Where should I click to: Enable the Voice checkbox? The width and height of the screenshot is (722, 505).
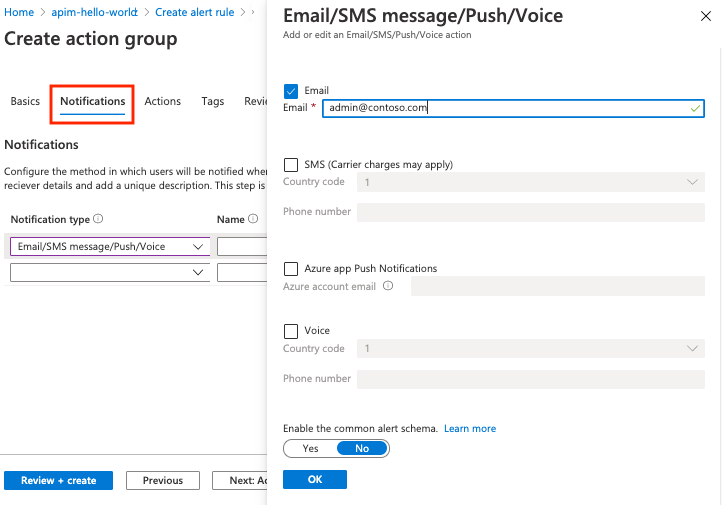tap(291, 331)
